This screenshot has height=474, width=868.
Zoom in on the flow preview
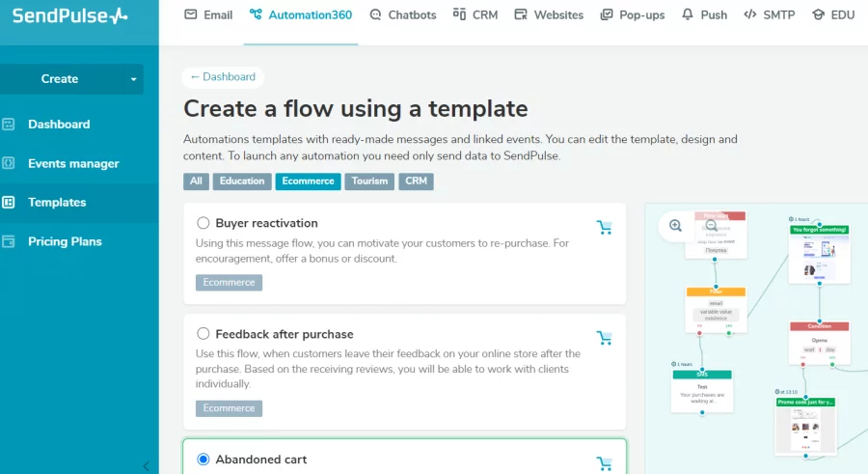coord(675,226)
